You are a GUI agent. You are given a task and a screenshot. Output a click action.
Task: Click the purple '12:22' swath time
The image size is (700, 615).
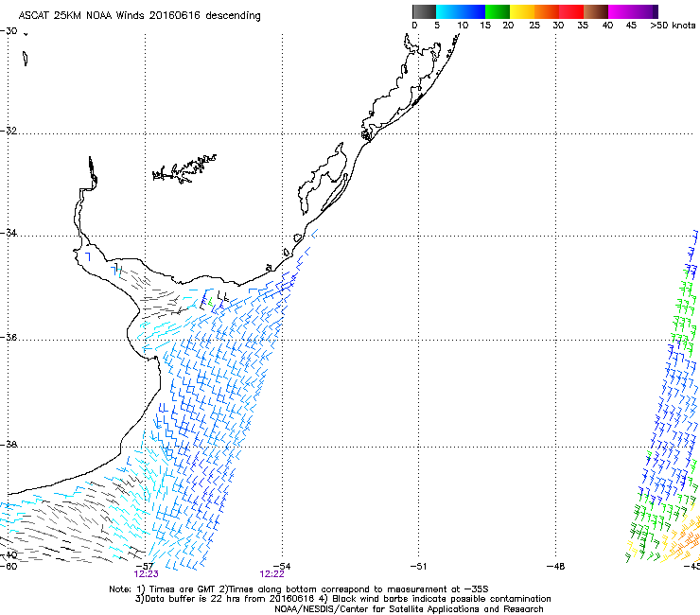pos(271,574)
